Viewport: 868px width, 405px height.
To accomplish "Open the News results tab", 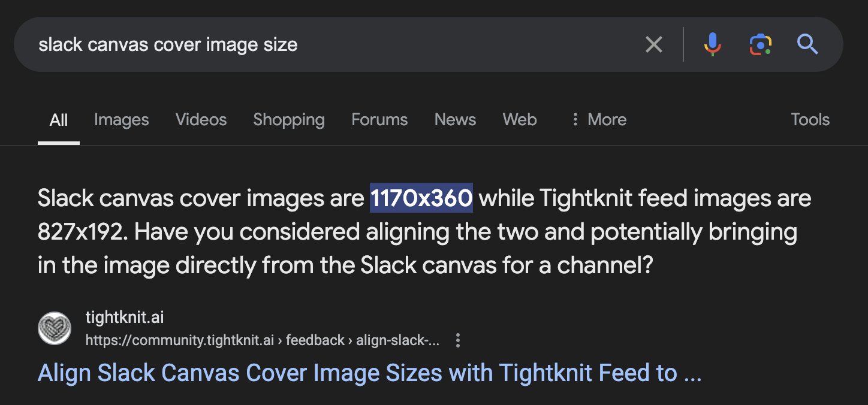I will (455, 119).
